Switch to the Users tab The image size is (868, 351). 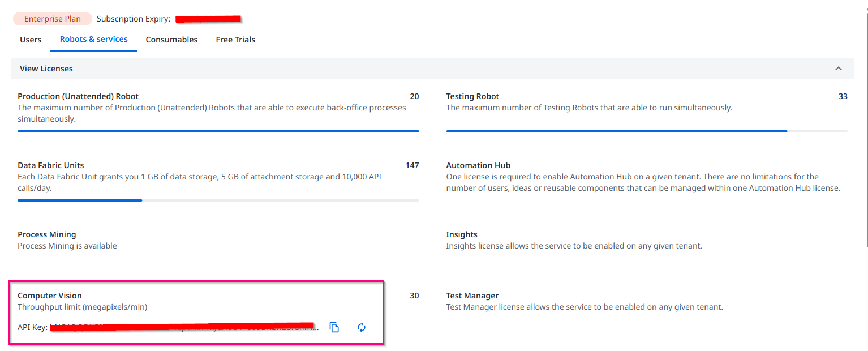click(x=31, y=40)
